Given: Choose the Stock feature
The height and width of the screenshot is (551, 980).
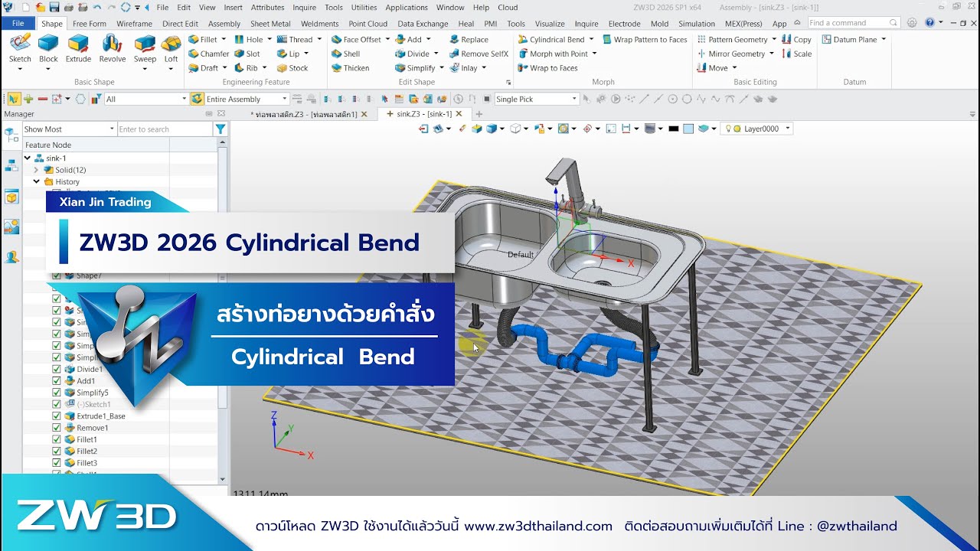Looking at the screenshot, I should tap(292, 68).
